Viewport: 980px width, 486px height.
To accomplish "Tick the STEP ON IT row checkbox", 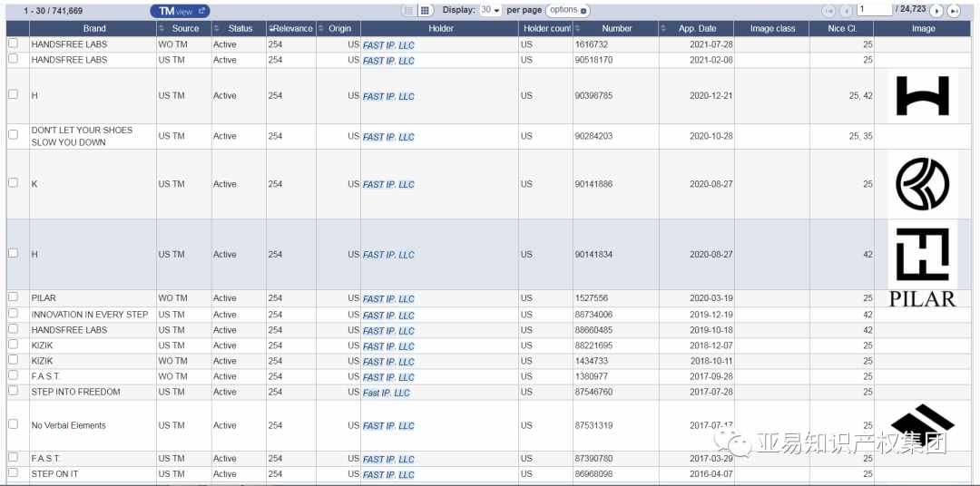I will pyautogui.click(x=13, y=473).
